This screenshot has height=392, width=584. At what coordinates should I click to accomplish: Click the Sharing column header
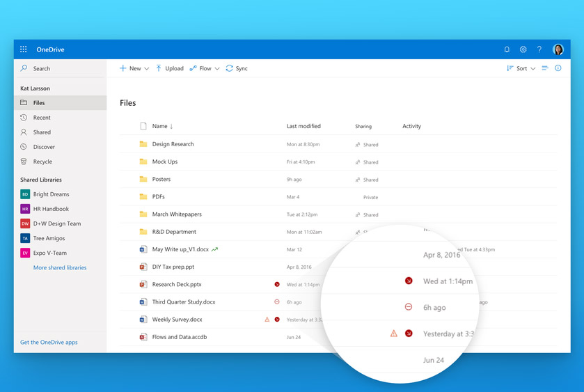coord(363,126)
